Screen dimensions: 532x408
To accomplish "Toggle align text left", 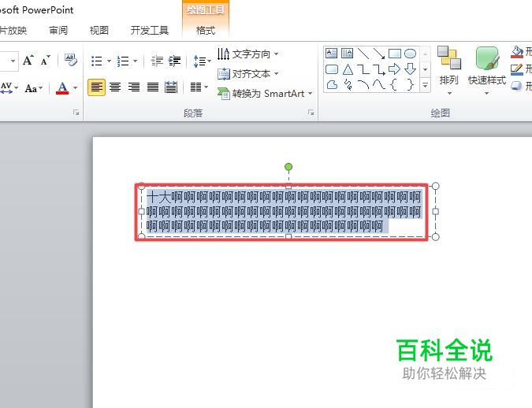I will pos(97,87).
